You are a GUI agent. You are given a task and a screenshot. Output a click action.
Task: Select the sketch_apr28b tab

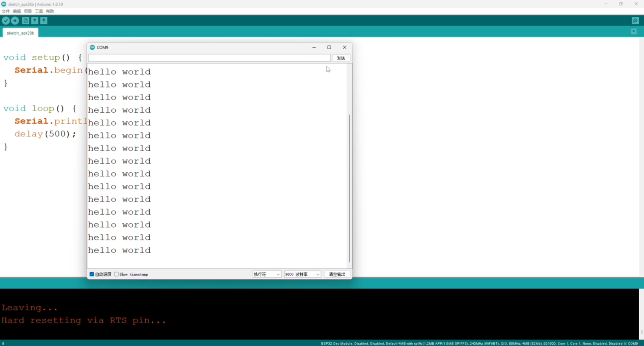tap(20, 33)
